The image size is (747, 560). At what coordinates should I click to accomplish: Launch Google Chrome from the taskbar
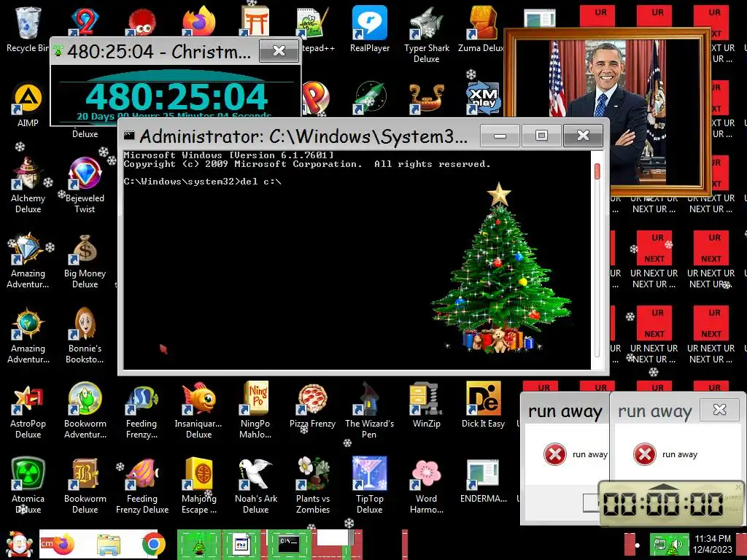153,544
